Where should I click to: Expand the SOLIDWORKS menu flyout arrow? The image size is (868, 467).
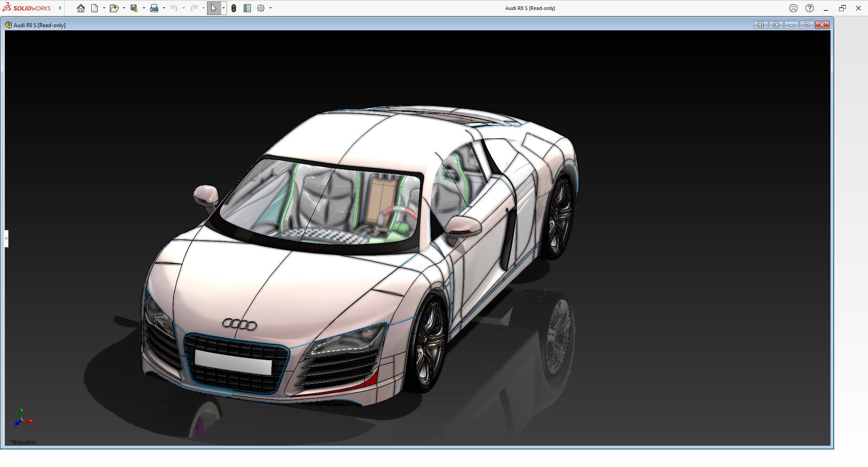pos(60,8)
